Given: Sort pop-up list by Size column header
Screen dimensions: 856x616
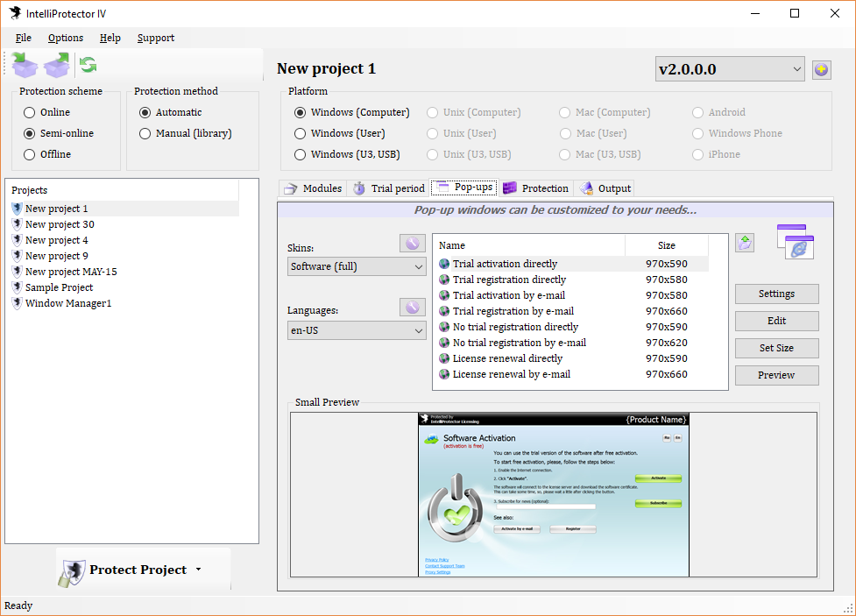Looking at the screenshot, I should point(667,245).
